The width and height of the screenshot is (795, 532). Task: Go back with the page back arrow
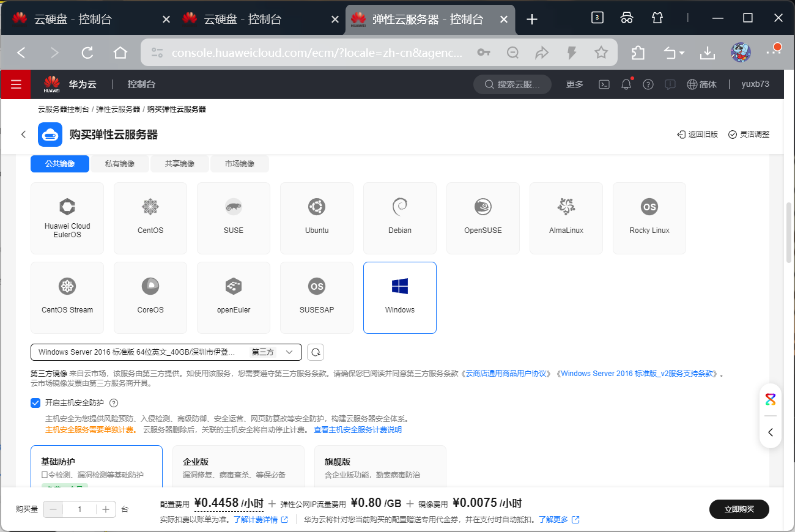click(x=23, y=135)
